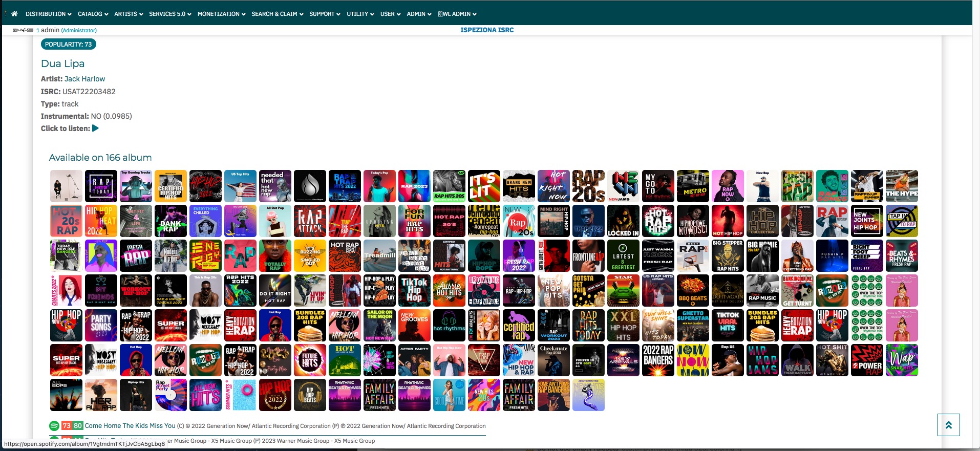Click the red 73 popularity score badge
Screen dimensions: 980x451
point(67,426)
